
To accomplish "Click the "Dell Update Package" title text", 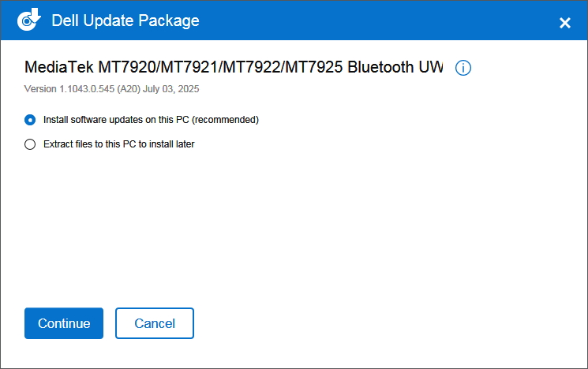I will pos(125,20).
